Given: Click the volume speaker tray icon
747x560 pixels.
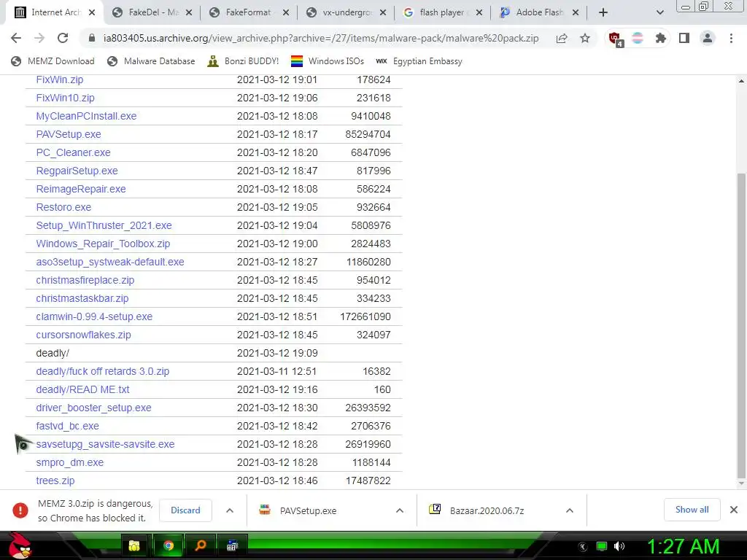Looking at the screenshot, I should point(619,546).
